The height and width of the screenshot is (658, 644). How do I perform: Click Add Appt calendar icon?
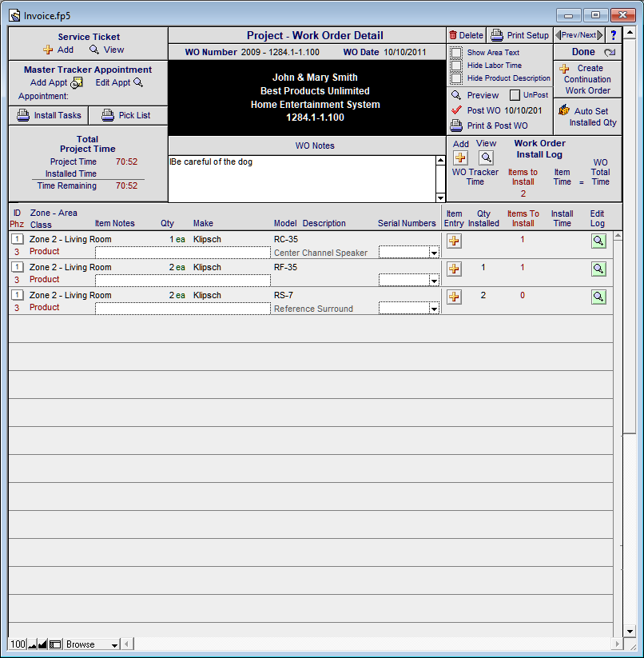pyautogui.click(x=77, y=82)
